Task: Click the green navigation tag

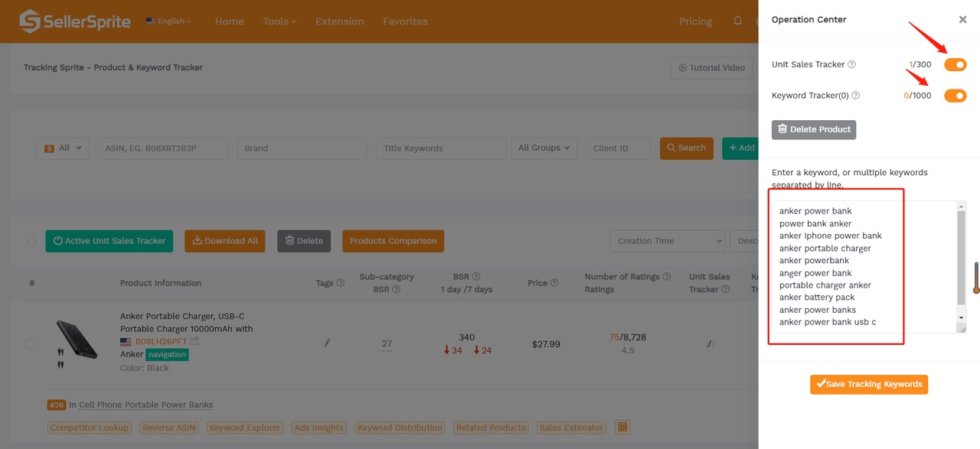Action: (167, 355)
